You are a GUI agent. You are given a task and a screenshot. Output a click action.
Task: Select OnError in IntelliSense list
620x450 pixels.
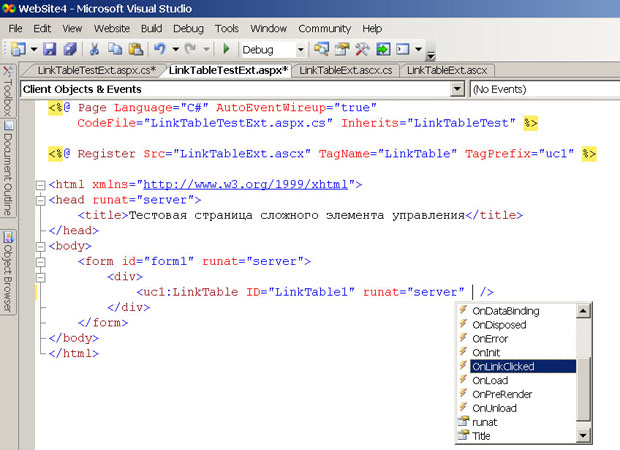pyautogui.click(x=516, y=338)
